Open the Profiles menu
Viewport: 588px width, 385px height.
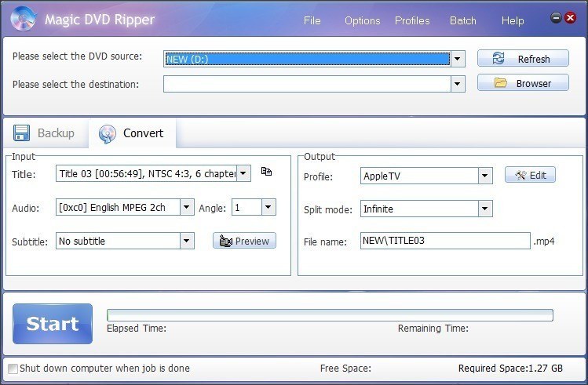click(412, 20)
